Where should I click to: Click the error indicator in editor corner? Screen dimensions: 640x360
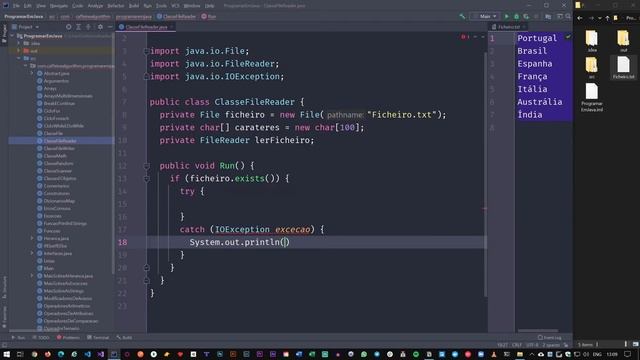click(465, 37)
